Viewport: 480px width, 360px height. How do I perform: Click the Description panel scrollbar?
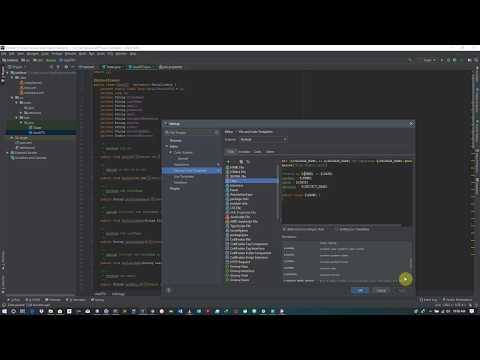[x=411, y=262]
